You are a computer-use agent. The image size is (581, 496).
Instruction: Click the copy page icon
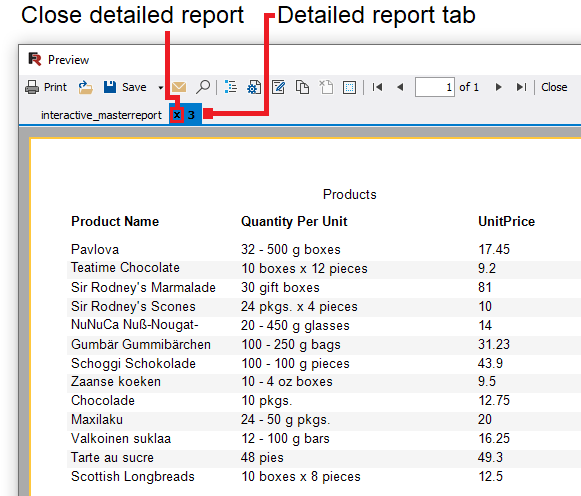coord(302,87)
